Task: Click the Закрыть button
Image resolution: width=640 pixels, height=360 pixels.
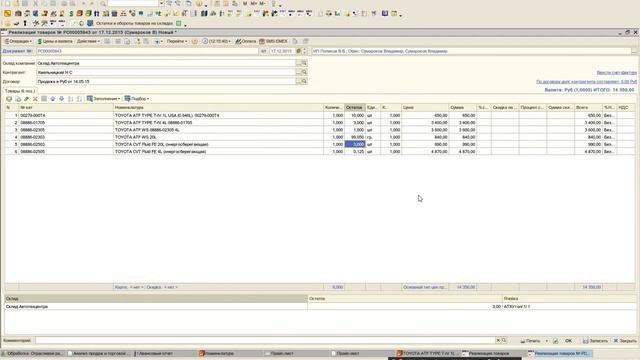Action: pyautogui.click(x=625, y=340)
